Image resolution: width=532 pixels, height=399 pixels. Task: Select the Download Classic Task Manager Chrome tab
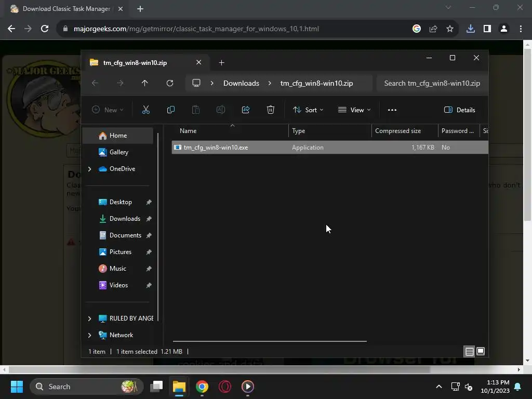pyautogui.click(x=66, y=9)
